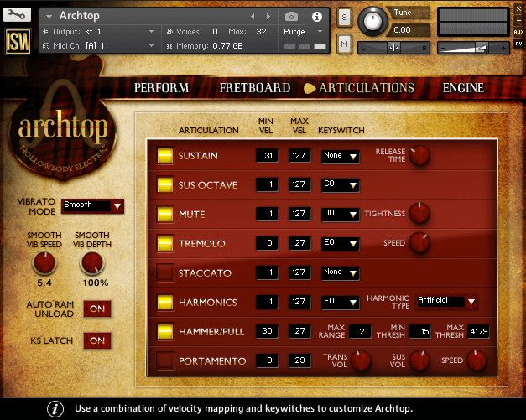The image size is (526, 420).
Task: Click the Tune knob
Action: coord(372,22)
